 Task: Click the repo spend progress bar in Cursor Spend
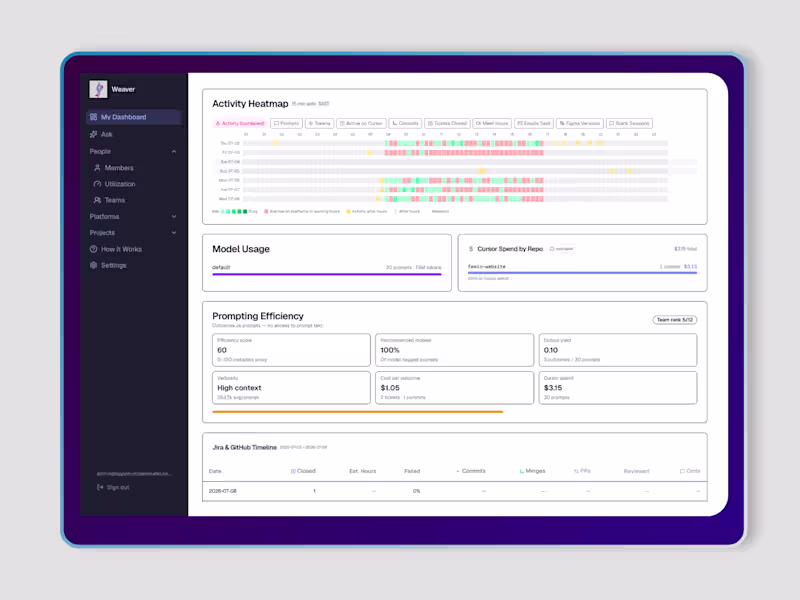pos(582,273)
